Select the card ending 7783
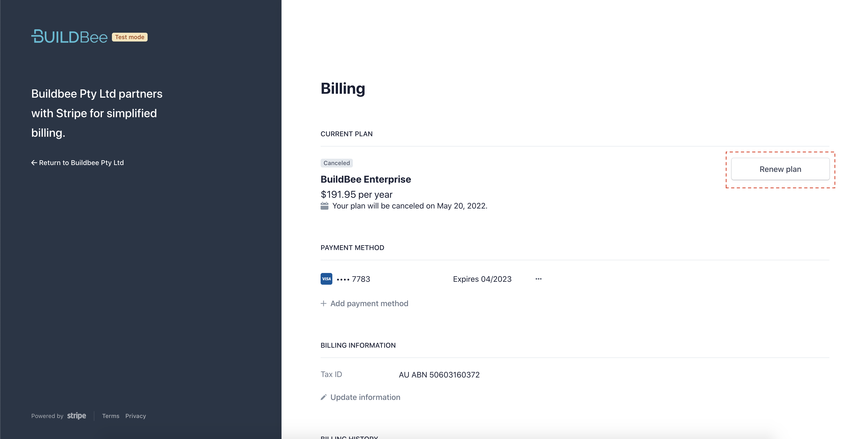868x439 pixels. pos(353,279)
